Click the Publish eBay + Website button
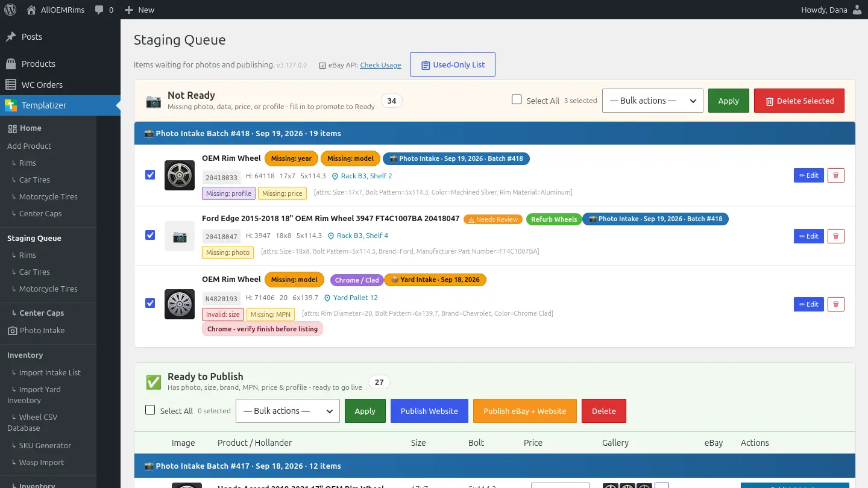 [525, 411]
